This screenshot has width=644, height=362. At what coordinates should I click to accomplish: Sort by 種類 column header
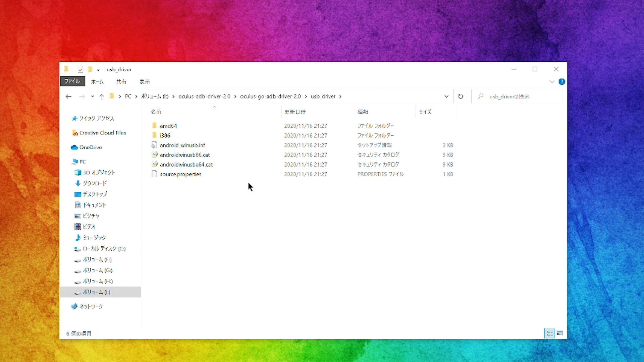[x=363, y=112]
